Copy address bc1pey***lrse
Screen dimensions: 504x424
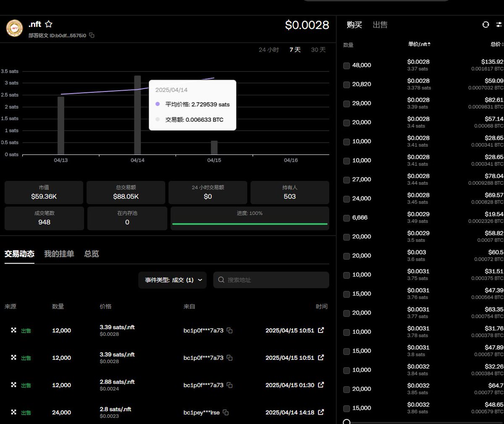(226, 413)
